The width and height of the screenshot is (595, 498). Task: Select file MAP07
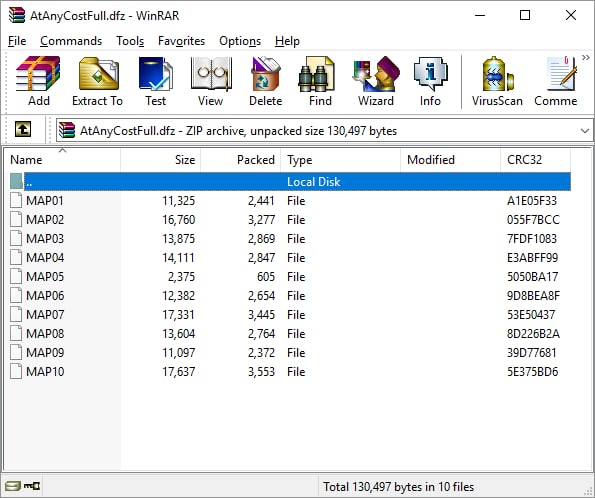click(x=45, y=314)
